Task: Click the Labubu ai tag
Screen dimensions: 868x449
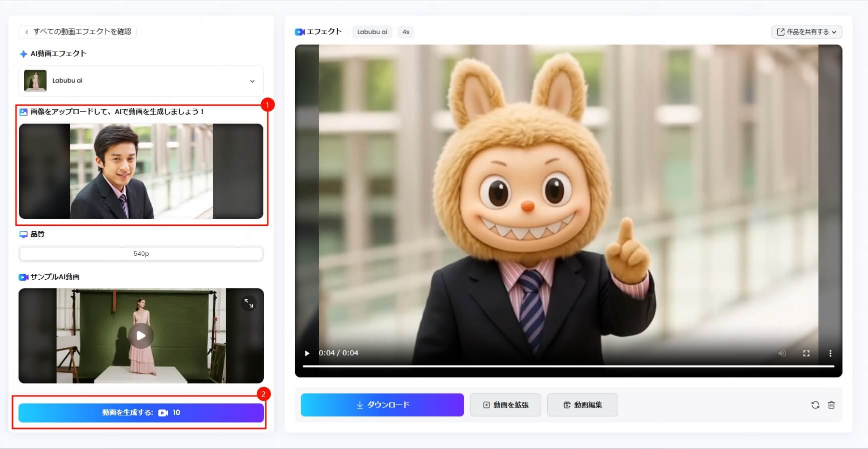Action: [x=372, y=32]
